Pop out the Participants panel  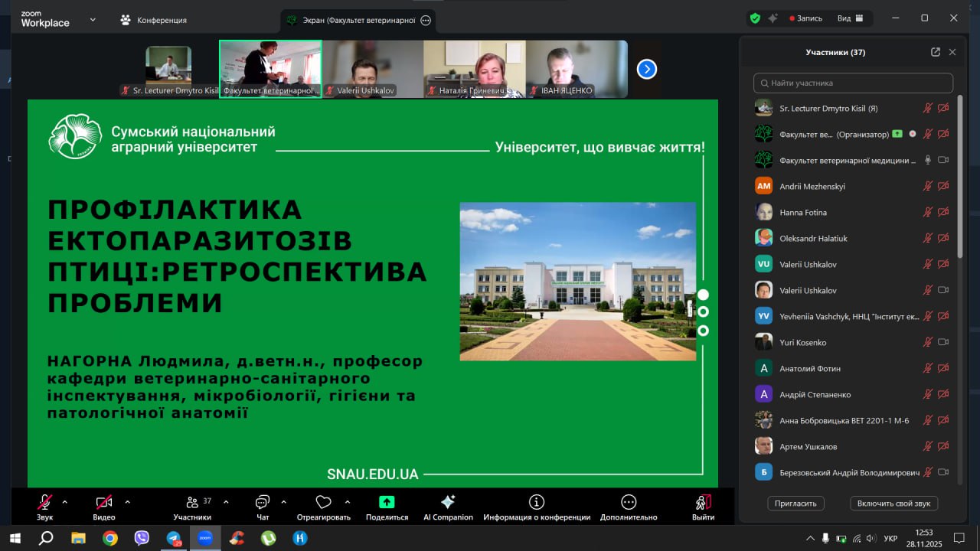pyautogui.click(x=935, y=52)
